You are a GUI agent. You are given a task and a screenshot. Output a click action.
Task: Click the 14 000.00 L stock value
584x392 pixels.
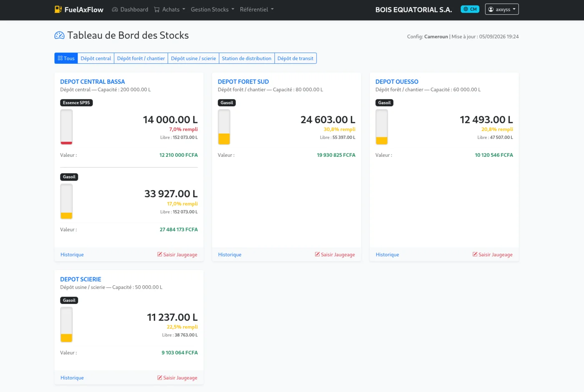170,120
